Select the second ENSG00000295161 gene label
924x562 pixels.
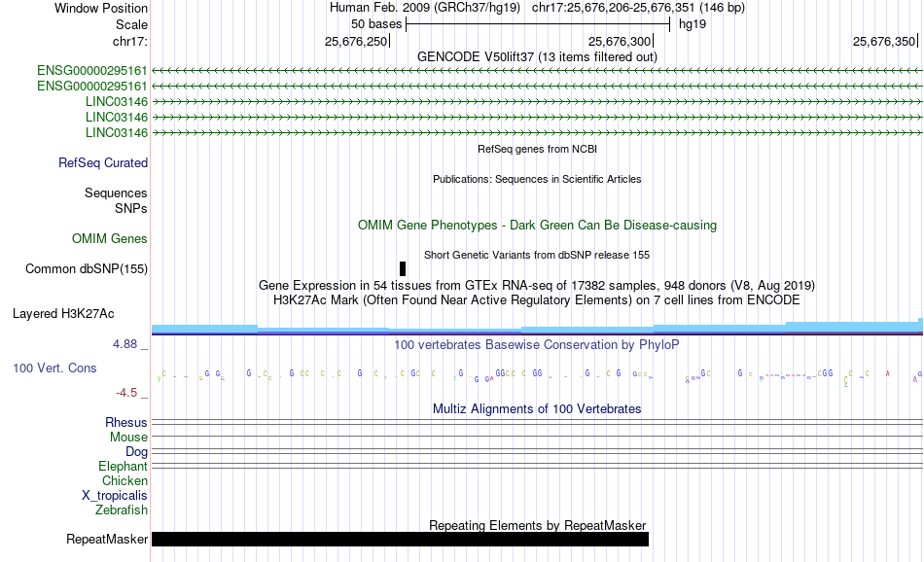92,86
